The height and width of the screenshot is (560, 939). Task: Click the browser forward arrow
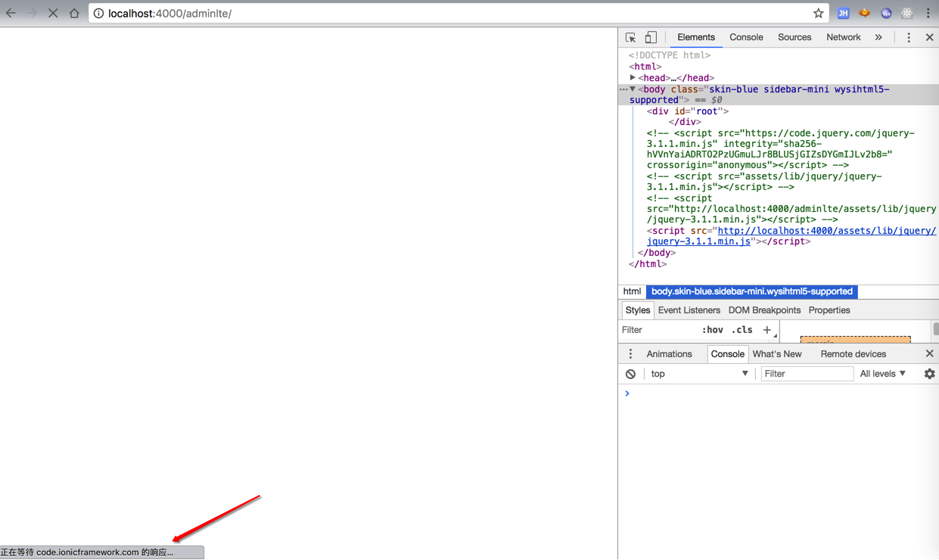(32, 13)
